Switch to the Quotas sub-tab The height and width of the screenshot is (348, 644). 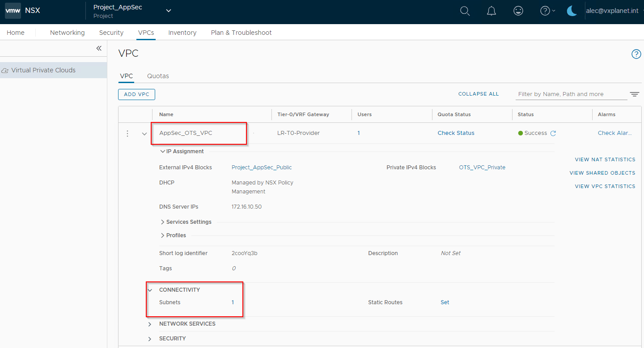click(158, 76)
